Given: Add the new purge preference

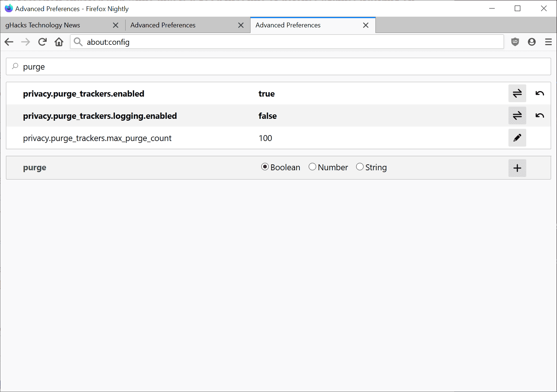Looking at the screenshot, I should point(517,168).
